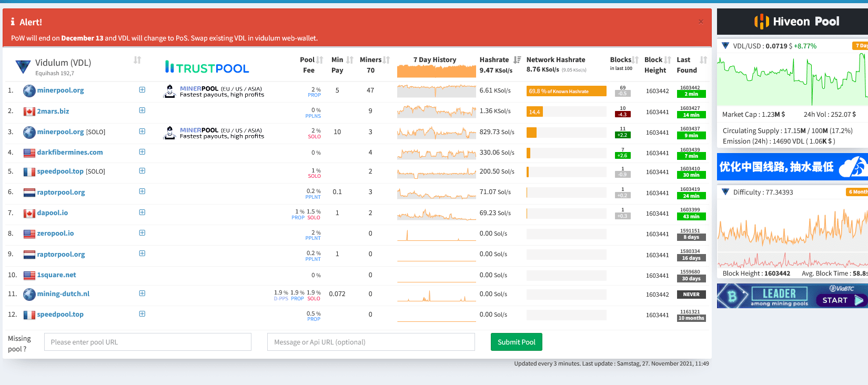Screen dimensions: 868x385
Task: Click last found 2 min badge
Action: 691,94
